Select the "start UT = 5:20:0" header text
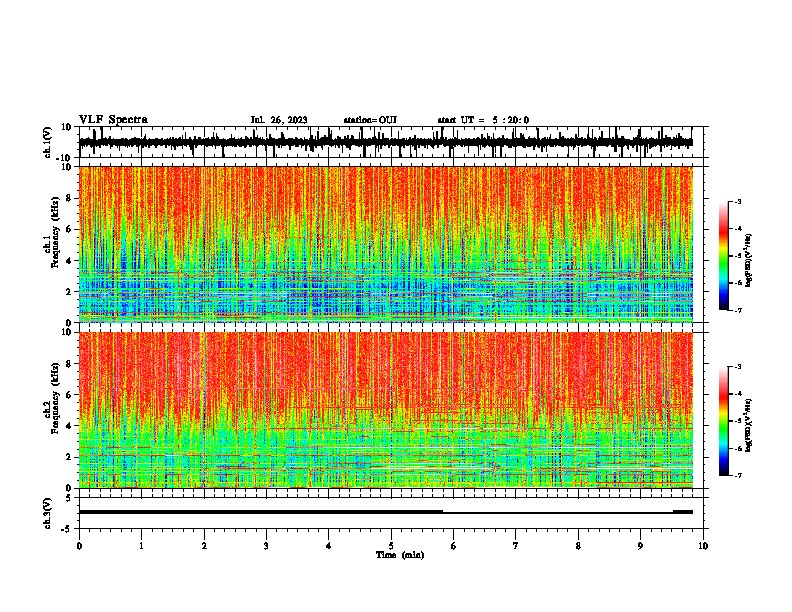The image size is (792, 612). pyautogui.click(x=483, y=120)
